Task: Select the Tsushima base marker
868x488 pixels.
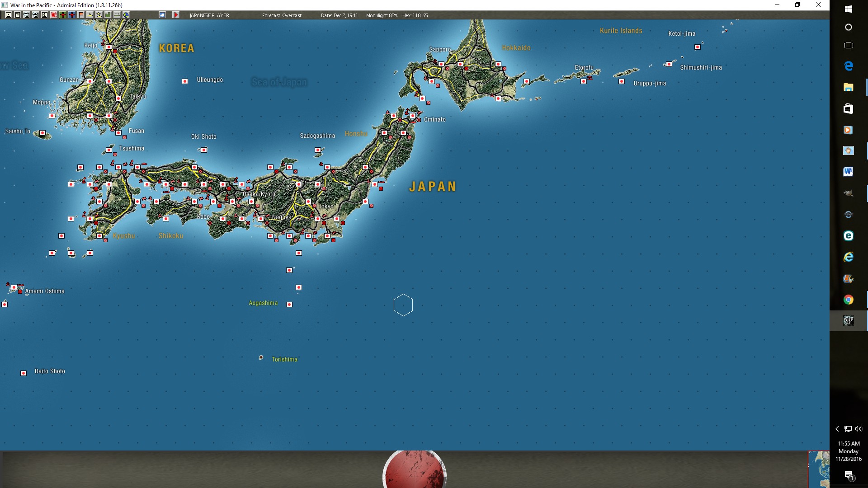Action: pyautogui.click(x=109, y=150)
